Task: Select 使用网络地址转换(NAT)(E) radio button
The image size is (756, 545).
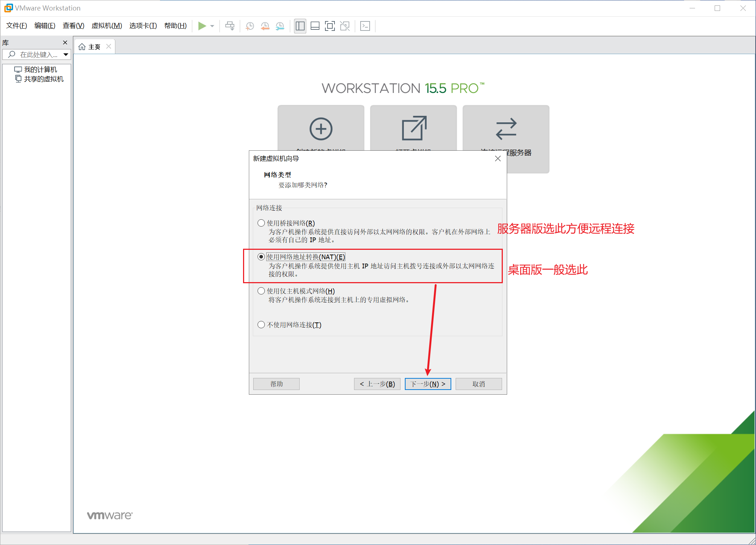Action: coord(261,257)
